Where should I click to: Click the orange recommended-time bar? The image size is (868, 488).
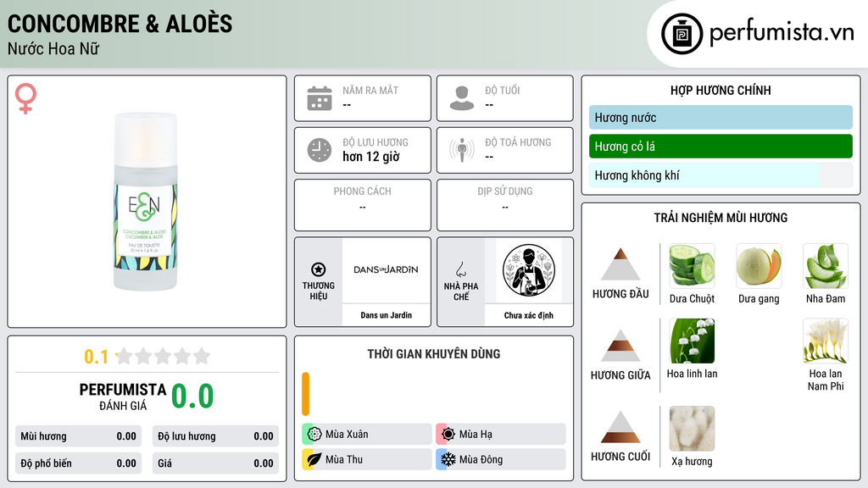click(305, 394)
